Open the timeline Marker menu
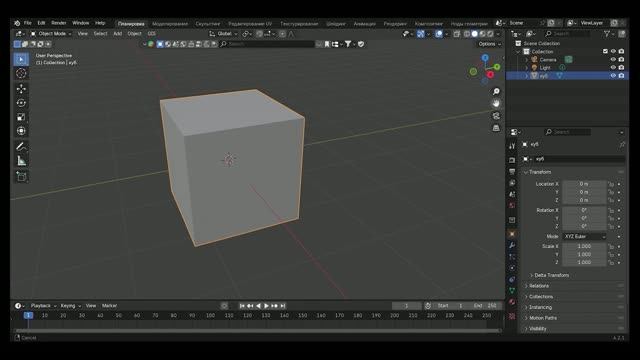 [x=109, y=306]
